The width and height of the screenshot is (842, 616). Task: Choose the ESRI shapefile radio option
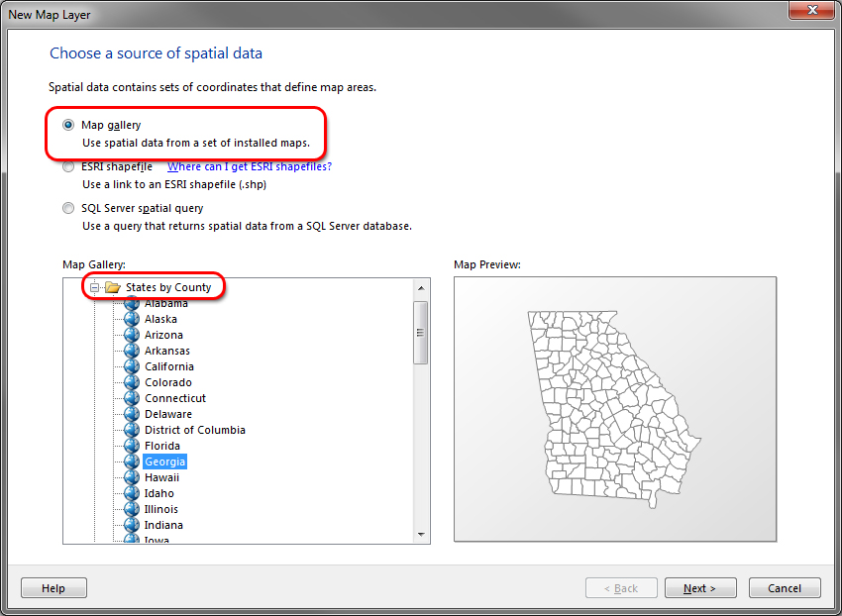68,167
